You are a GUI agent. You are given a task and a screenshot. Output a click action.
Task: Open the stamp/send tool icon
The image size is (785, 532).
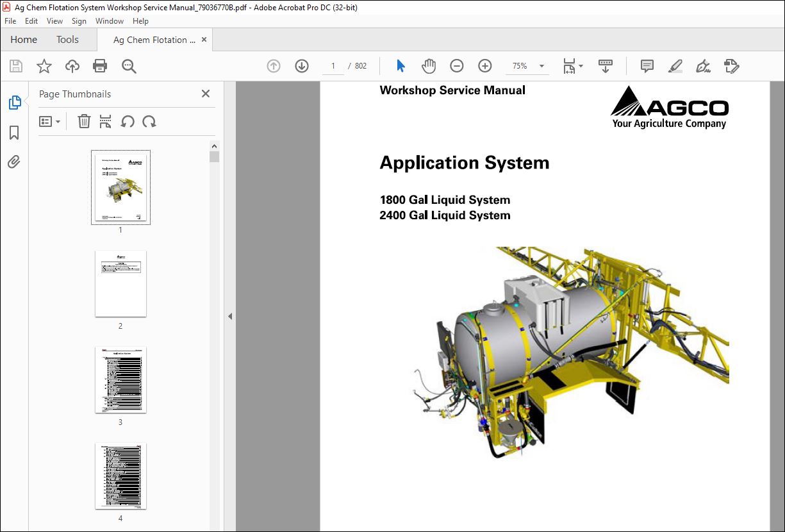tap(731, 66)
